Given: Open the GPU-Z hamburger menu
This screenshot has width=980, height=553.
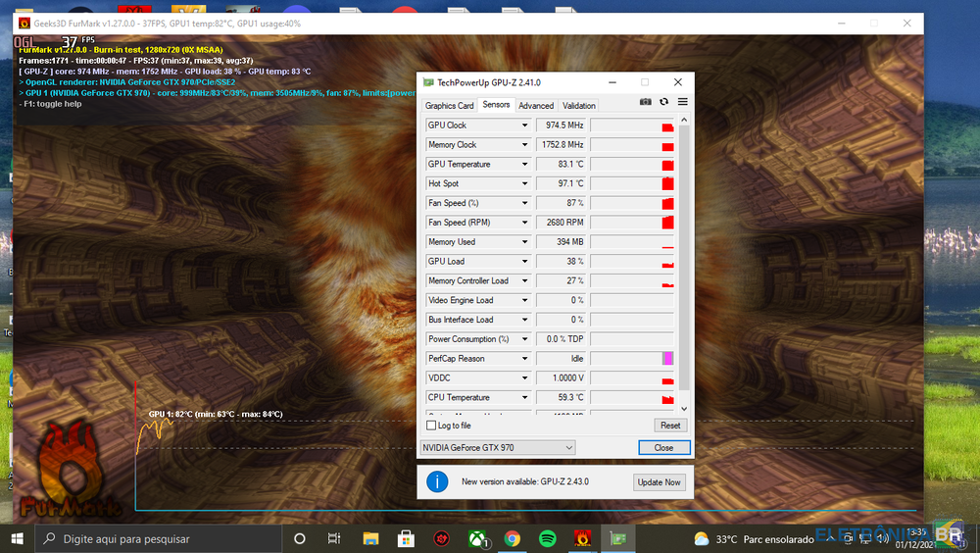Looking at the screenshot, I should pyautogui.click(x=682, y=102).
